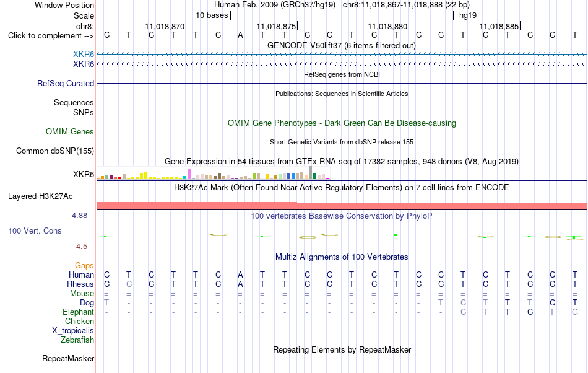The height and width of the screenshot is (373, 588).
Task: Click the Layered H3K27Ac track label
Action: point(40,196)
